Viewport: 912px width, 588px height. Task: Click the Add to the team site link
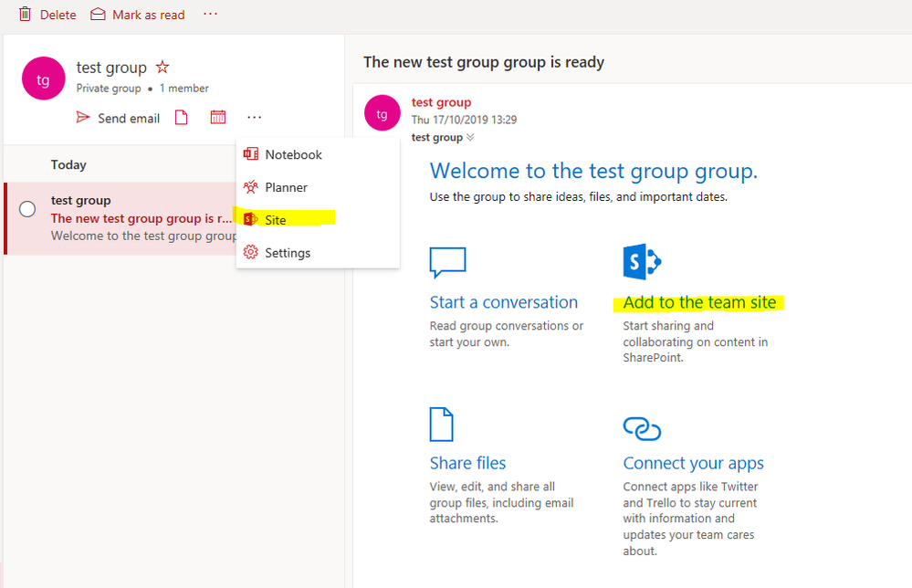click(x=699, y=302)
